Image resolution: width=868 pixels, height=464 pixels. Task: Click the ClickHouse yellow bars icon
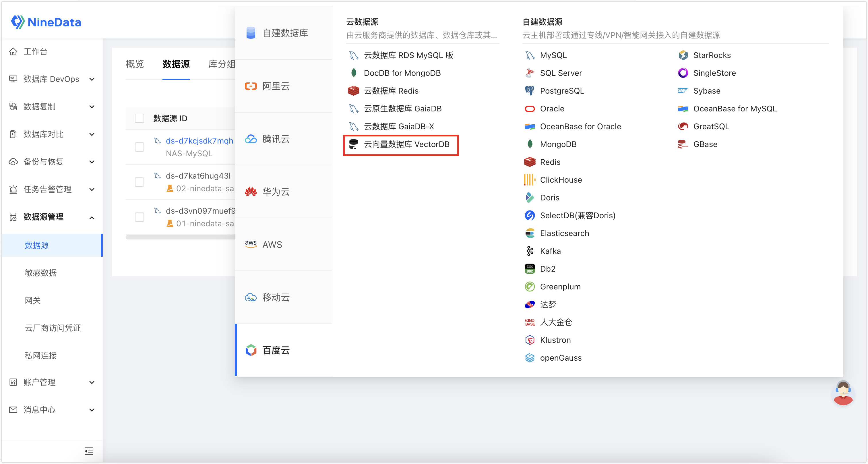529,180
